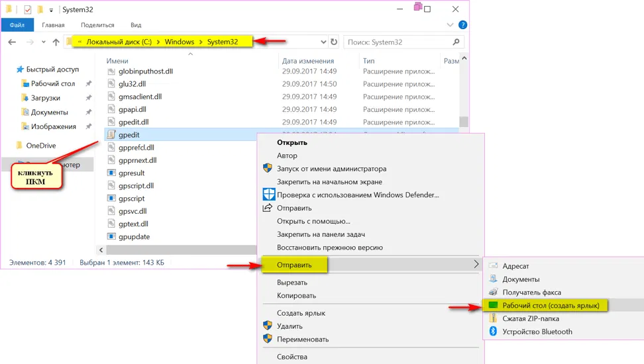Click the horizontal scrollbar left arrow
The image size is (644, 364).
101,250
